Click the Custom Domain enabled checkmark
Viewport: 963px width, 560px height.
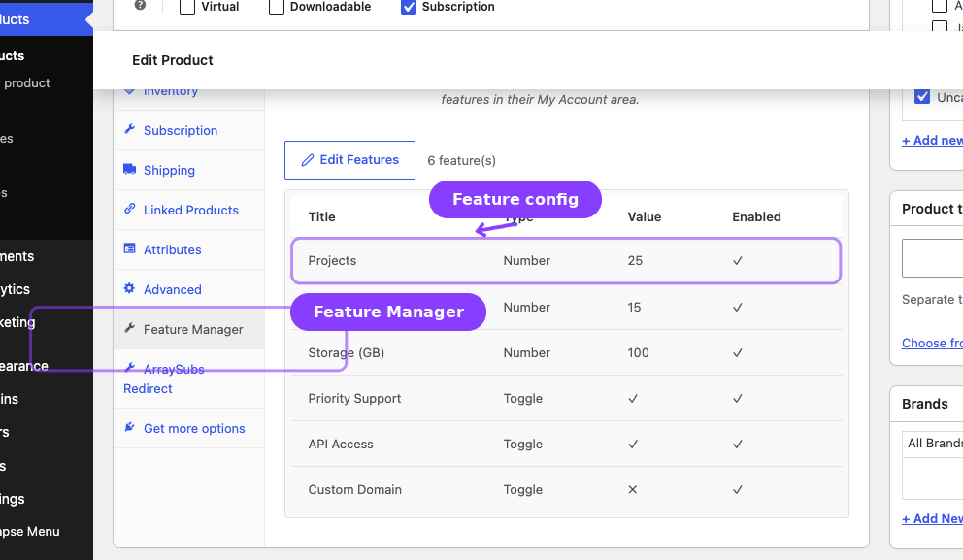tap(738, 490)
